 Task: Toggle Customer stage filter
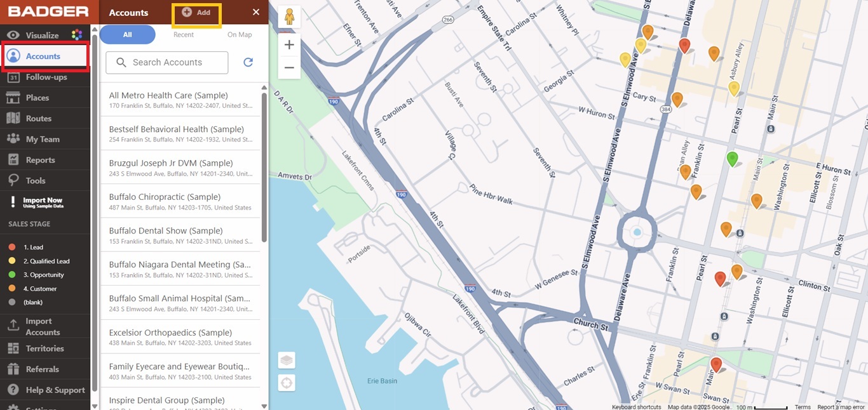(39, 289)
